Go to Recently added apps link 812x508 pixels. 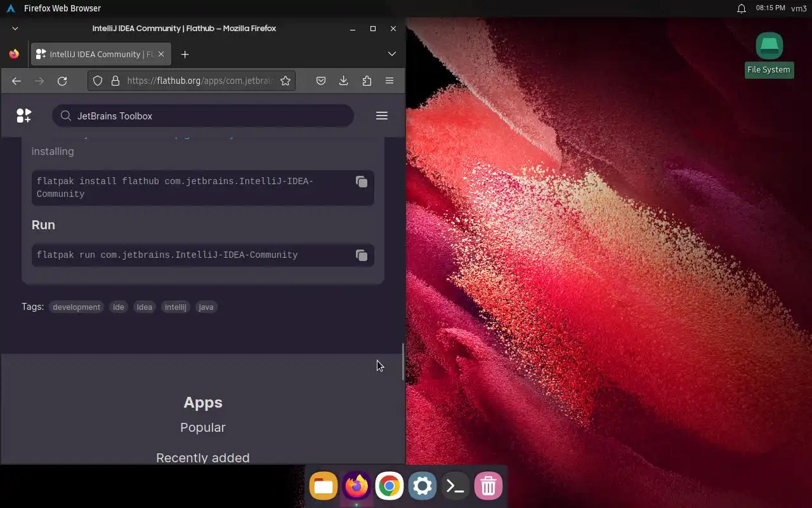(x=203, y=458)
